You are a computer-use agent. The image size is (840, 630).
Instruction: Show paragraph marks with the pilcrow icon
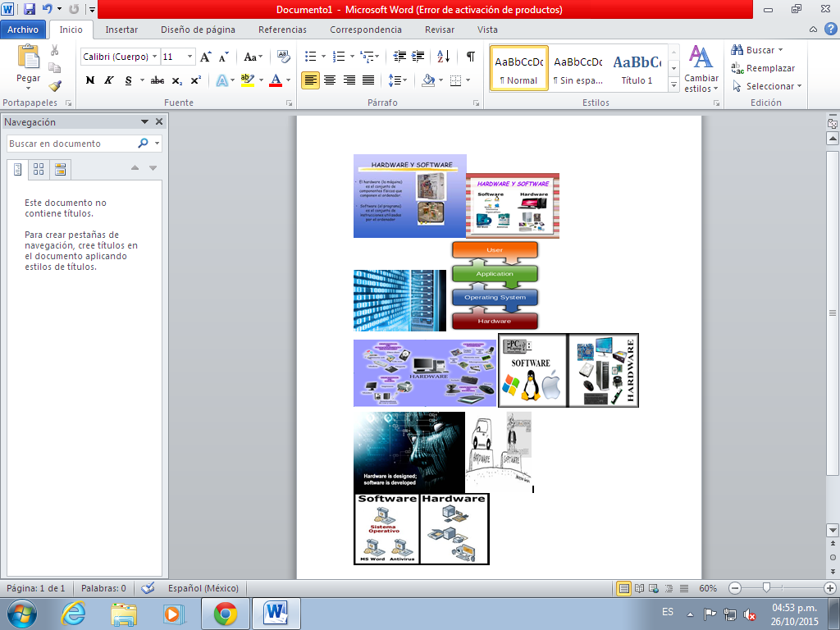pos(470,57)
